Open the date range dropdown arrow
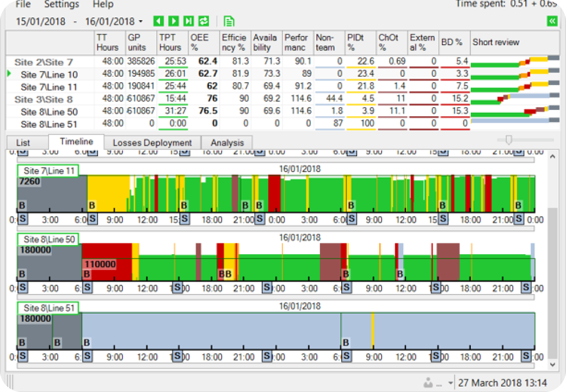The image size is (566, 392). [141, 22]
